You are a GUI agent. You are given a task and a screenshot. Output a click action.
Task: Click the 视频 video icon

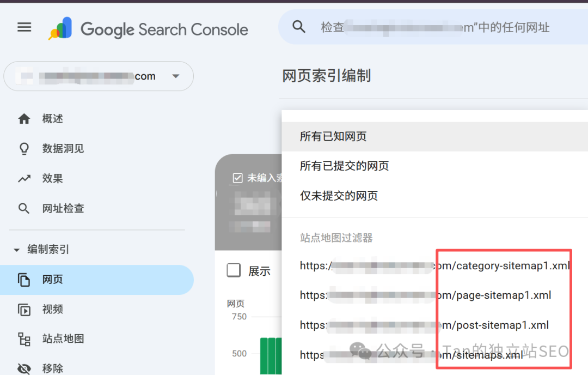[24, 310]
